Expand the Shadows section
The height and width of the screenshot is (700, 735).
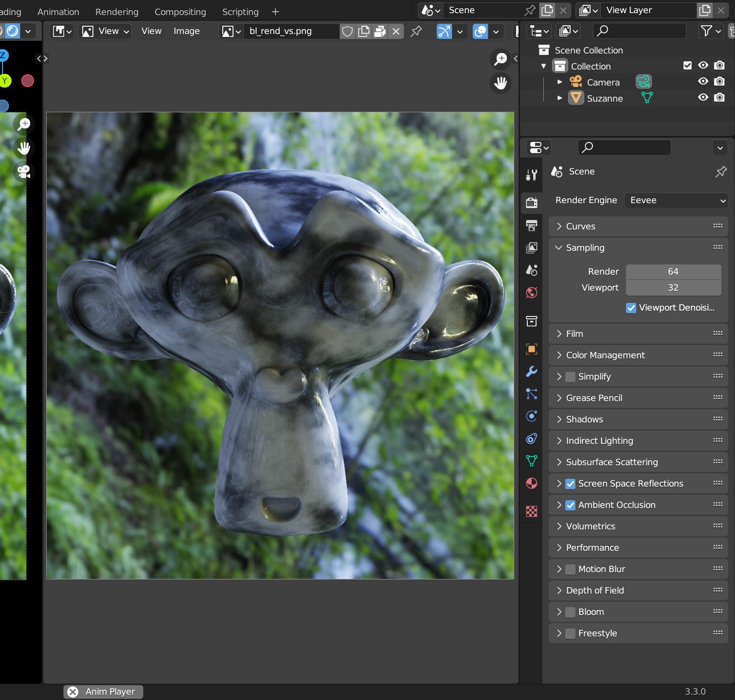(x=584, y=419)
